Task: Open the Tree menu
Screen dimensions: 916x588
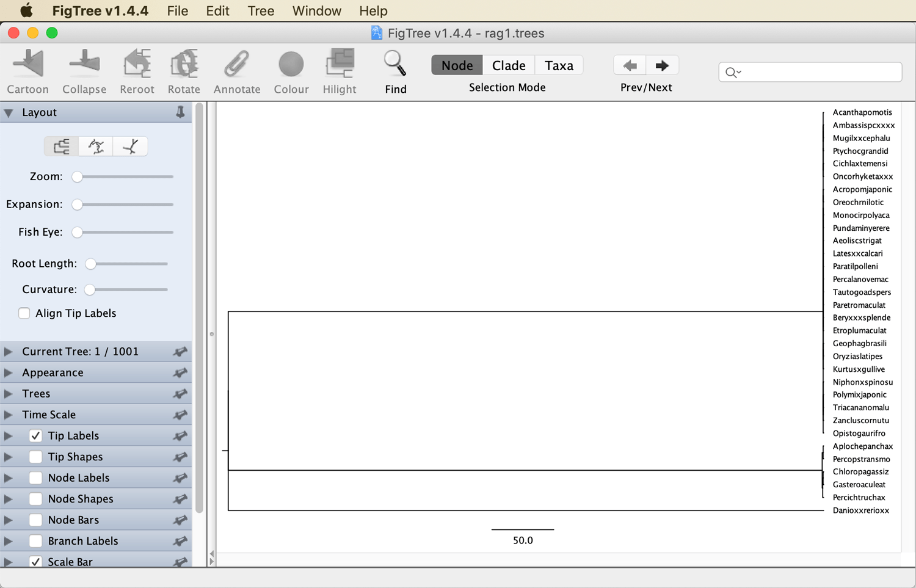Action: [x=261, y=11]
